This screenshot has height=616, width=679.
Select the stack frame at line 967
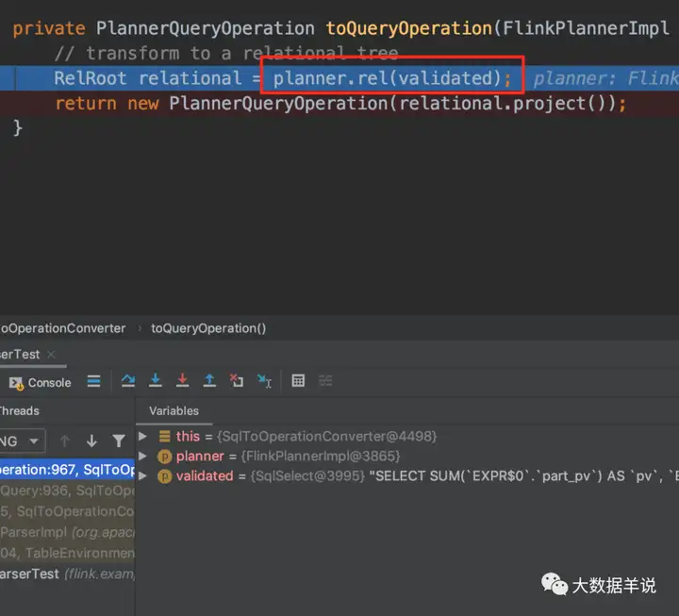click(67, 470)
